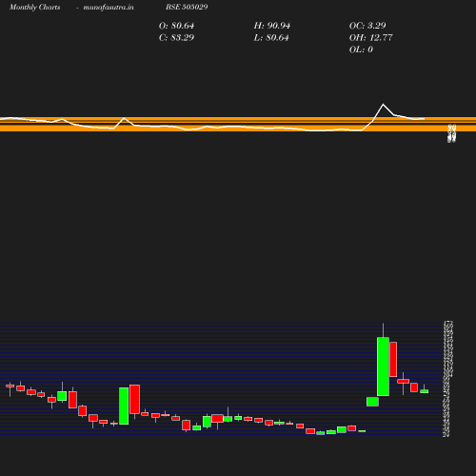Select the close value 'C: 83.29'
Screen dimensions: 476x476
click(176, 38)
